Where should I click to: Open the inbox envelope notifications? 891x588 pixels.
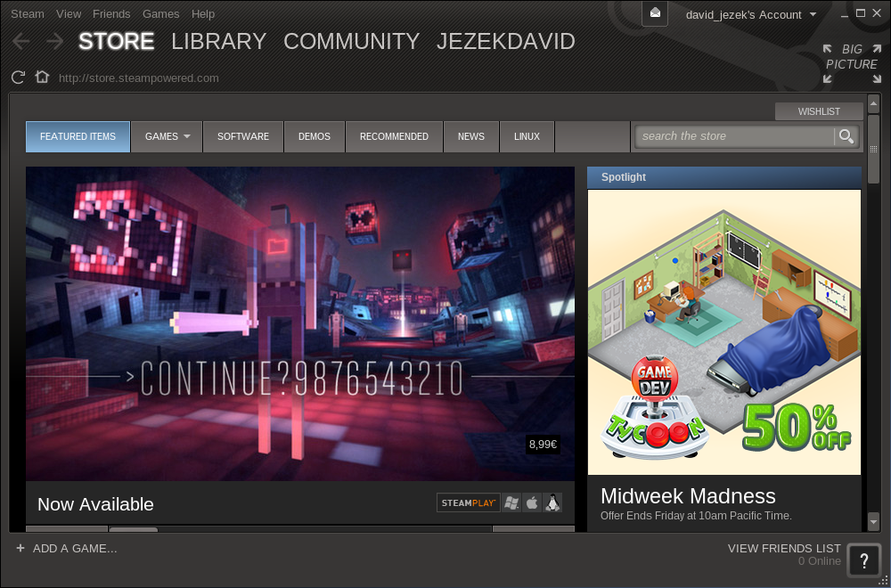pyautogui.click(x=655, y=13)
